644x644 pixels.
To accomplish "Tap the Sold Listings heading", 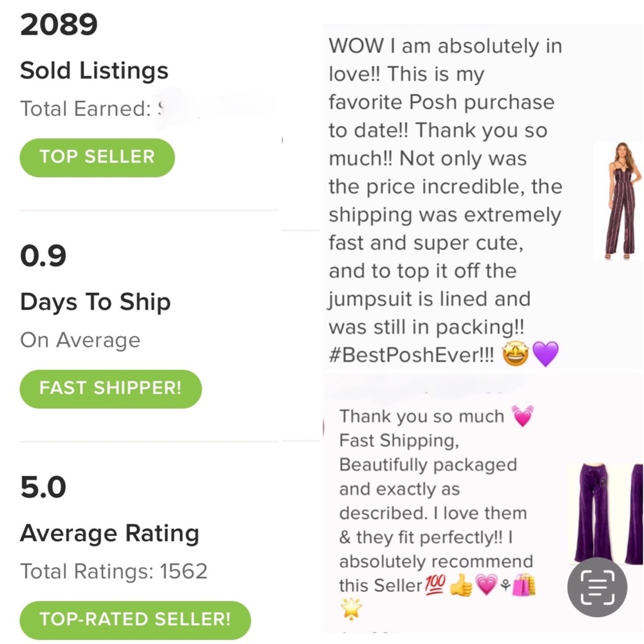I will 94,71.
